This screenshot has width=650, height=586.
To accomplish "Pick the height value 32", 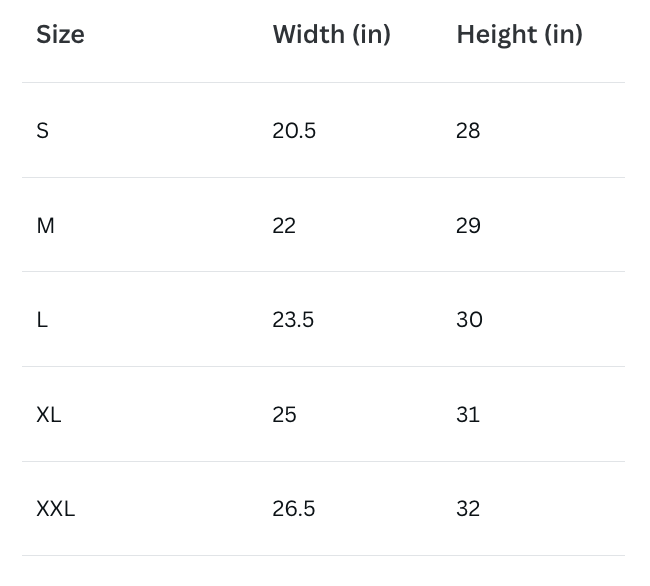I will tap(468, 509).
